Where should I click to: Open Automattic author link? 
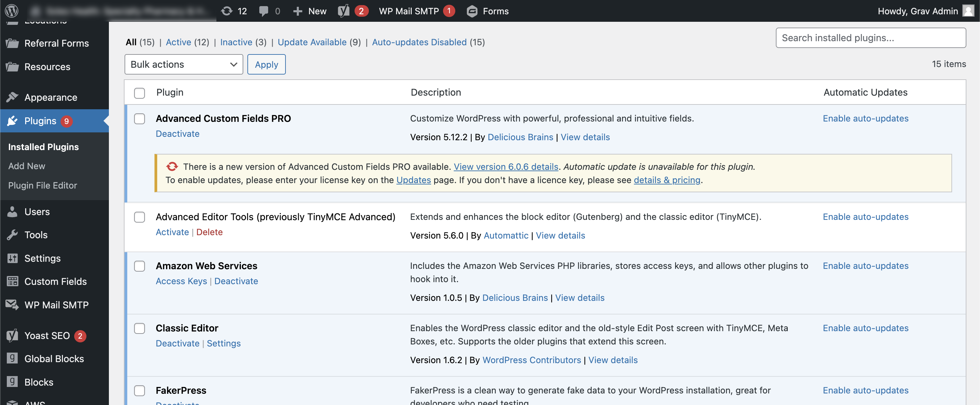[506, 235]
